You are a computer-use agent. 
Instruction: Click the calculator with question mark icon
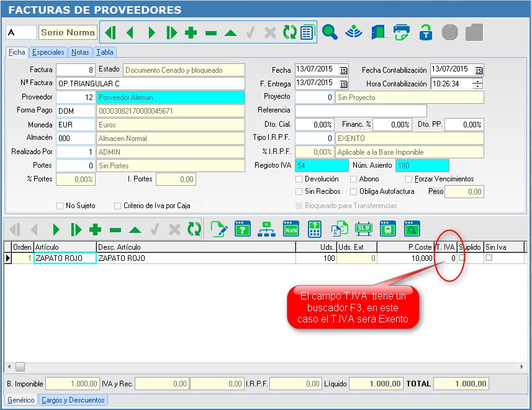click(x=315, y=229)
